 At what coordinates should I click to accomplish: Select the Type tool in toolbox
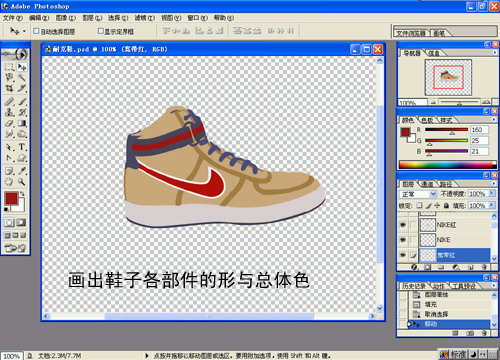pyautogui.click(x=22, y=147)
